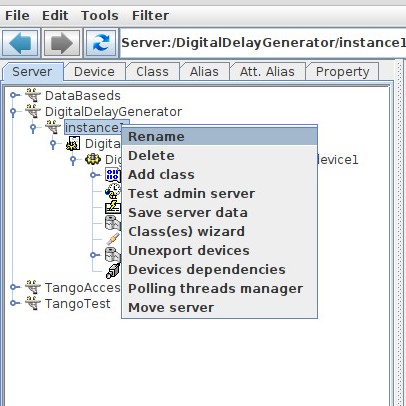The image size is (406, 406).
Task: Choose Delete from the context menu
Action: [219, 156]
